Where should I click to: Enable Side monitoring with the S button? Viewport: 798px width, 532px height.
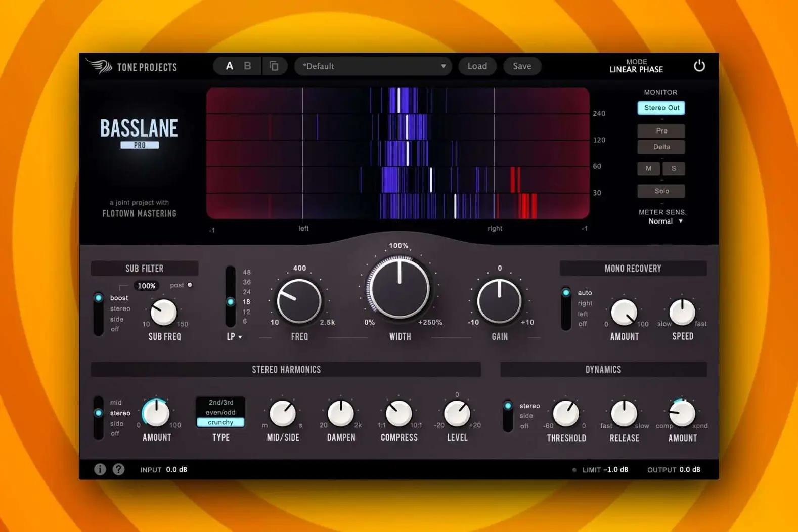[674, 168]
